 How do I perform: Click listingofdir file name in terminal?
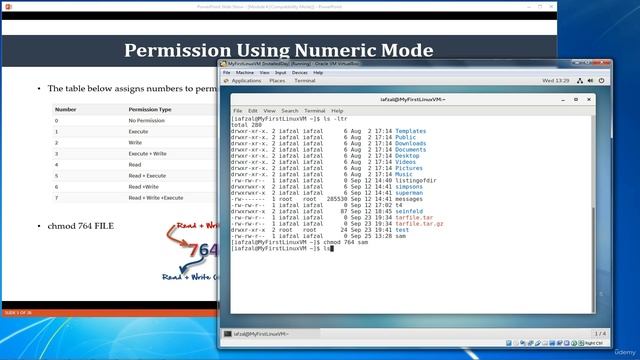[416, 180]
